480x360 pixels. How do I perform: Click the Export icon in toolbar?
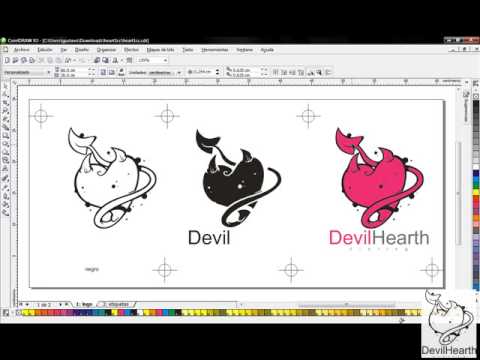pyautogui.click(x=106, y=60)
